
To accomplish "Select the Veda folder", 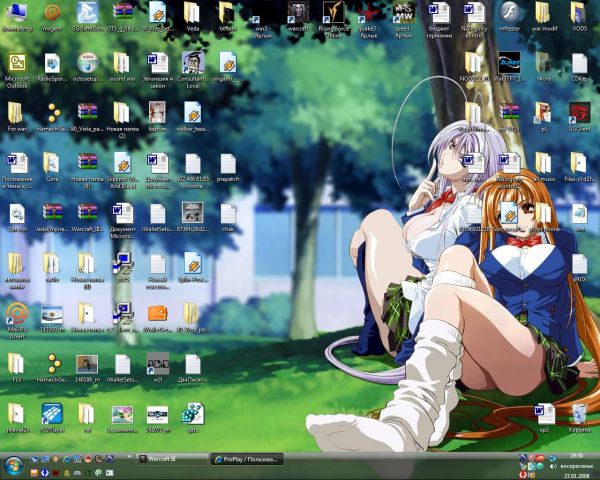I will [192, 14].
